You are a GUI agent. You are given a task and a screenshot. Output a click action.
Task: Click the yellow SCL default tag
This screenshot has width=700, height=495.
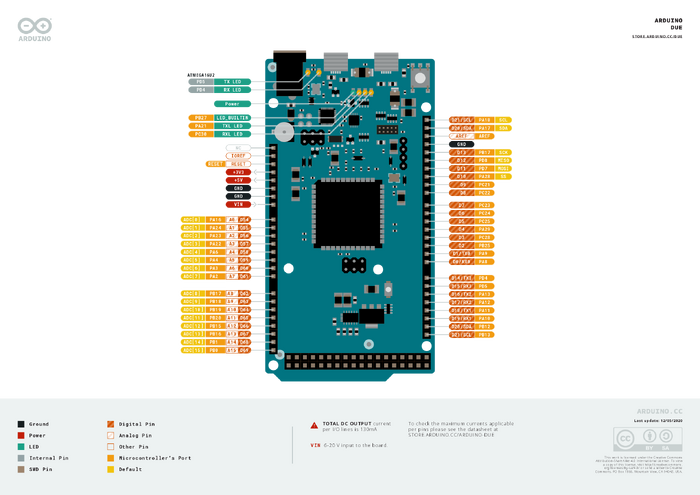tap(503, 120)
